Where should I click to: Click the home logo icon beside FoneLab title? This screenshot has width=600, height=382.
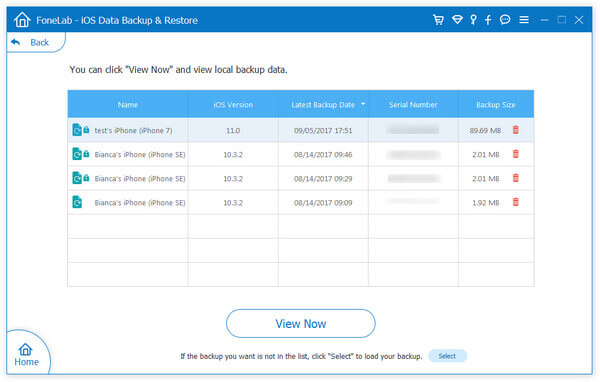pos(22,20)
